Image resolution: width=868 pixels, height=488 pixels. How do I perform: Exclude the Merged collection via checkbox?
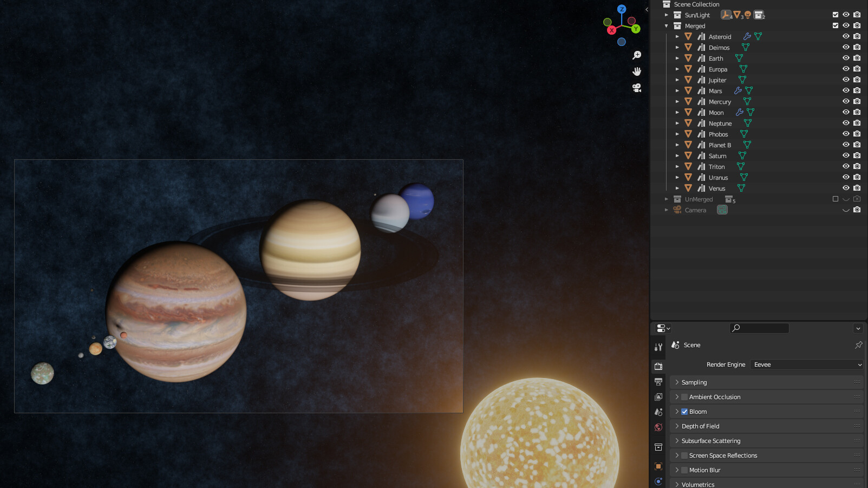point(836,25)
